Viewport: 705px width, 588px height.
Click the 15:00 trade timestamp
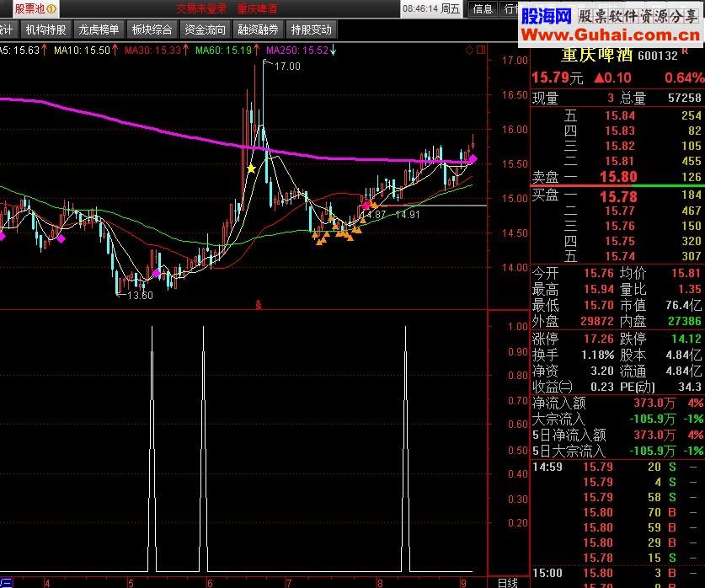[x=547, y=573]
